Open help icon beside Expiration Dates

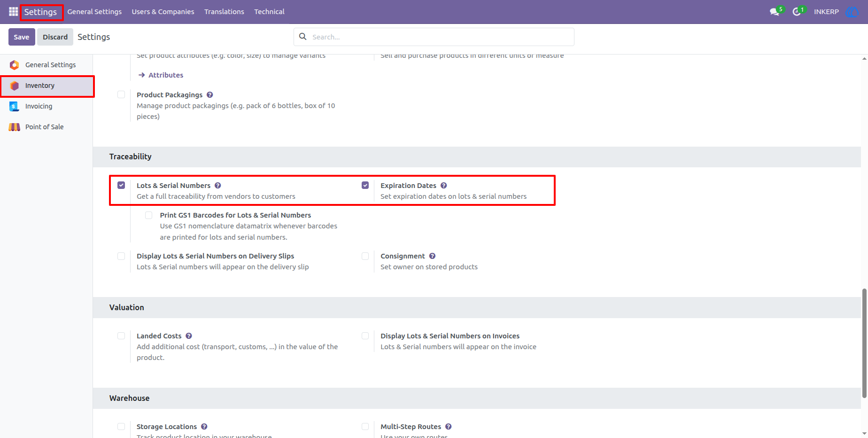(444, 186)
